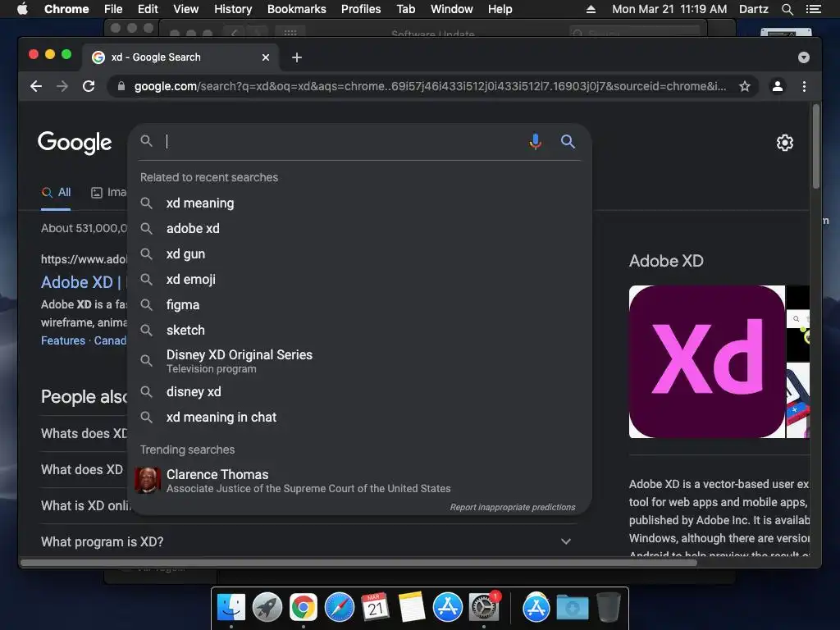Open Google quick settings gear
The image size is (840, 630).
(785, 143)
